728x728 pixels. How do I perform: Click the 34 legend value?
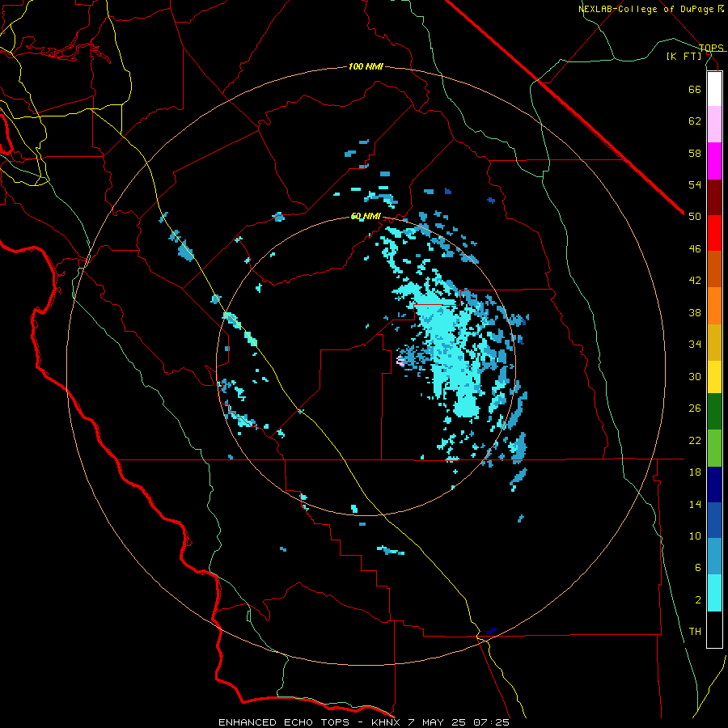click(695, 345)
